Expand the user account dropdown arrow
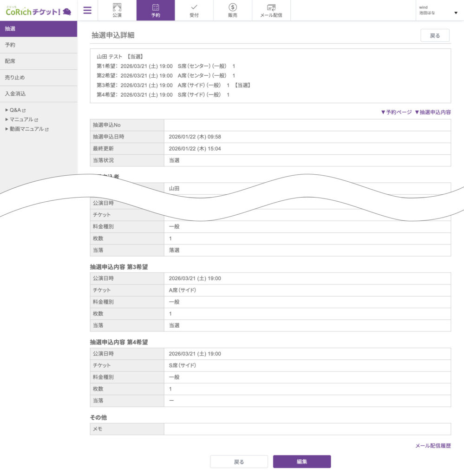 pyautogui.click(x=455, y=13)
